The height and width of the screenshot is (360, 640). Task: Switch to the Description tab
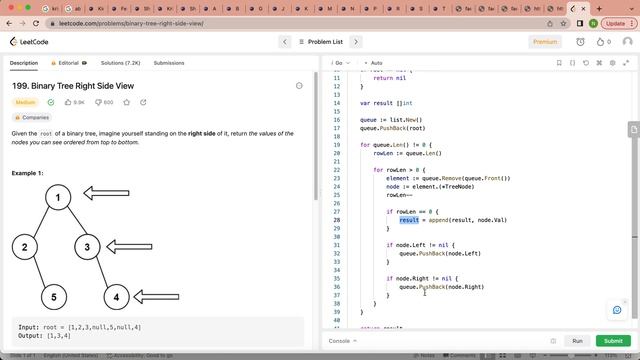pos(24,63)
